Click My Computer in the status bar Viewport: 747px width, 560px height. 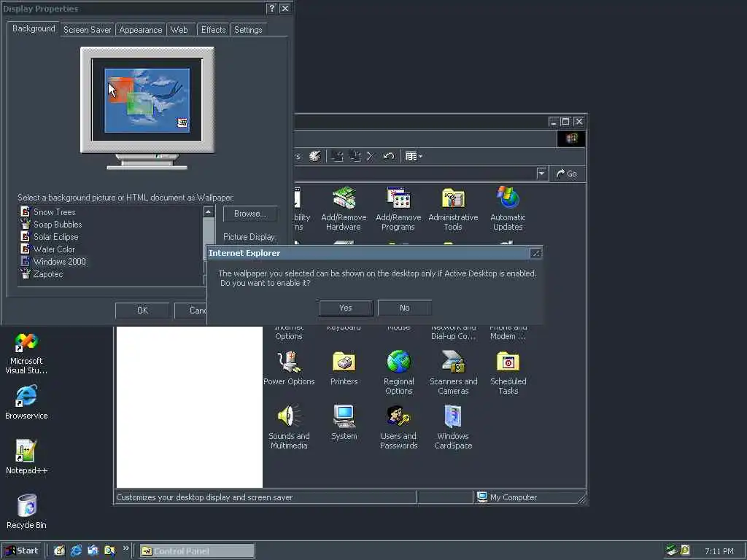pos(507,497)
